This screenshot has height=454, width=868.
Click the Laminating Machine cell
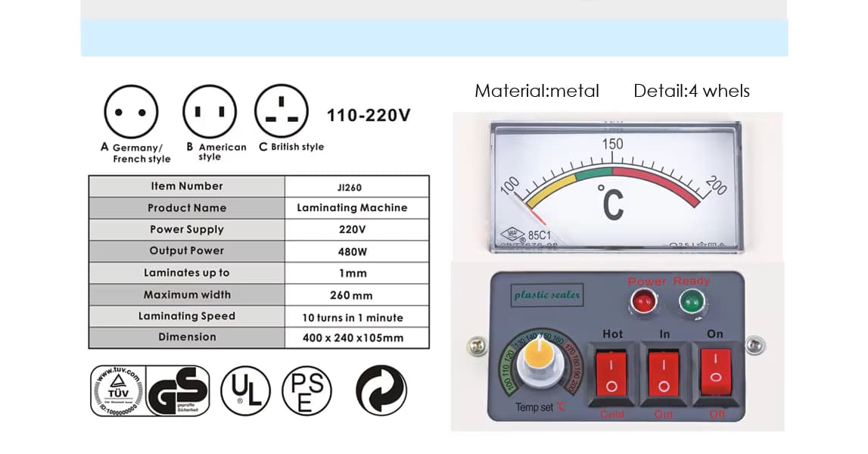(x=357, y=207)
